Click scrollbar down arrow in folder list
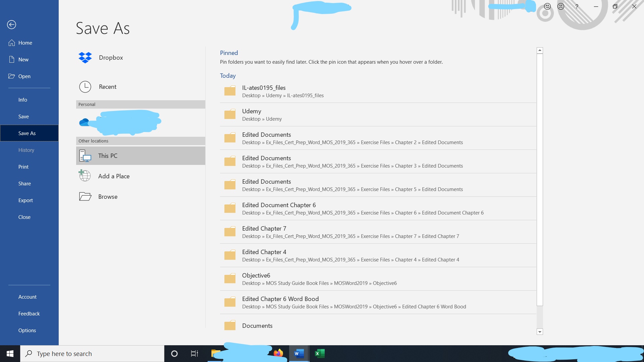 (x=540, y=332)
